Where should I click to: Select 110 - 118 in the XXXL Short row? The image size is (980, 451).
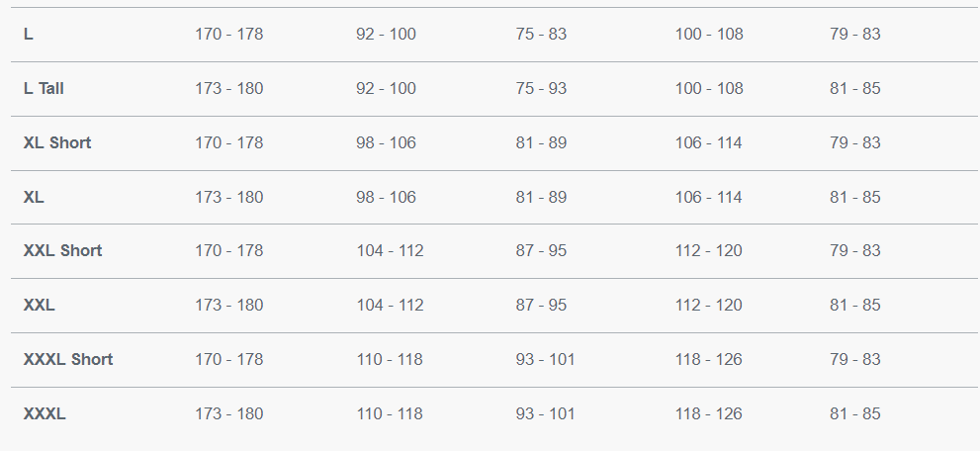click(x=390, y=359)
